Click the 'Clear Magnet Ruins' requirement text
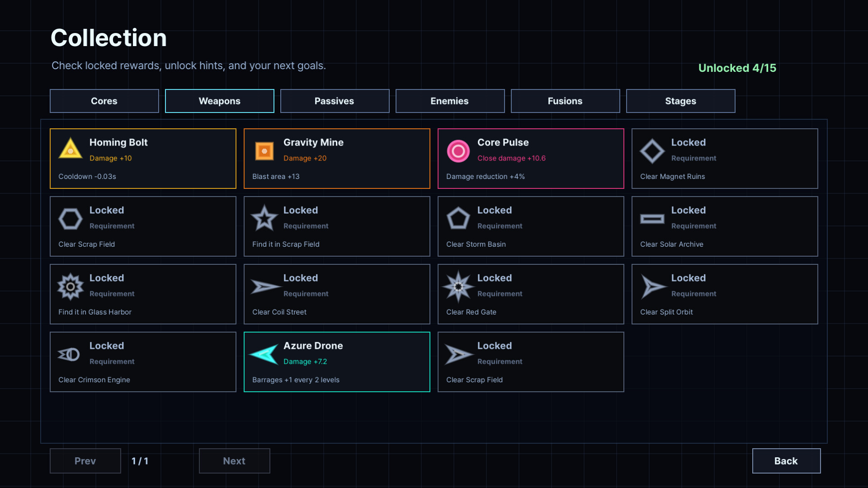The height and width of the screenshot is (488, 868). pos(673,177)
